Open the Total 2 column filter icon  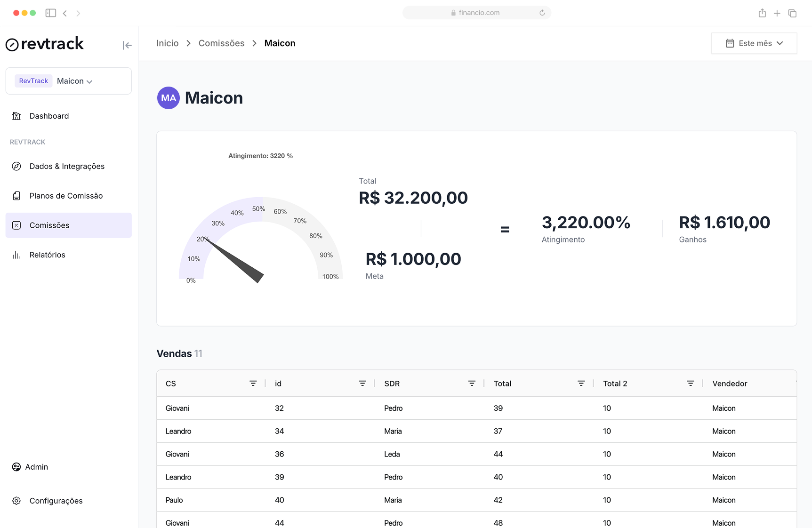[x=691, y=384]
